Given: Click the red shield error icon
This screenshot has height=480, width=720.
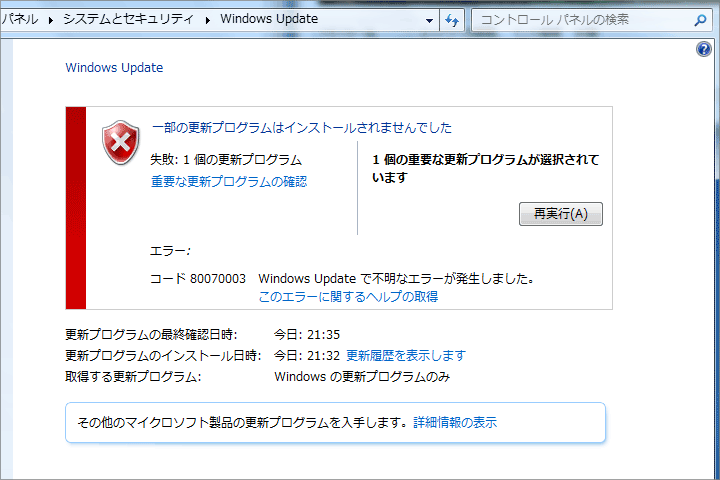Looking at the screenshot, I should coord(121,143).
